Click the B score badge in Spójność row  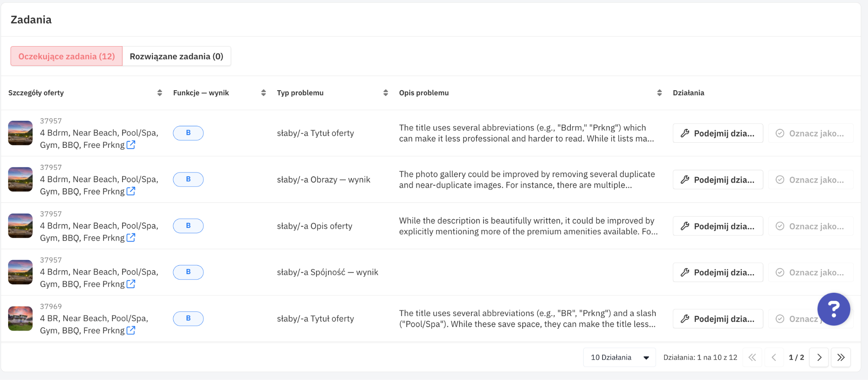[x=188, y=272]
